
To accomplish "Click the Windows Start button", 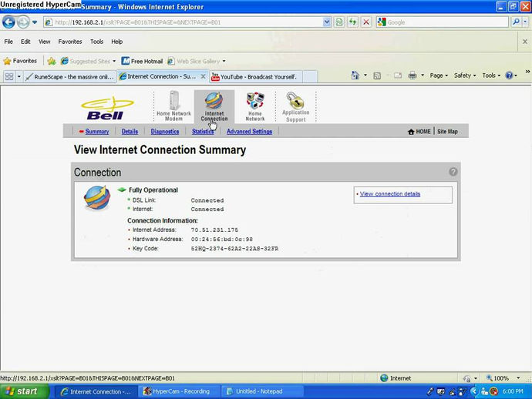I will 24,391.
